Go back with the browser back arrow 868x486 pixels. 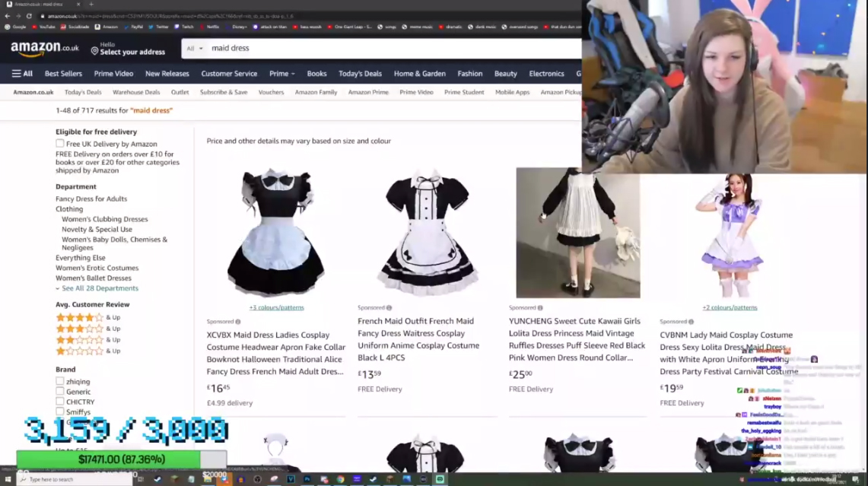(x=7, y=16)
